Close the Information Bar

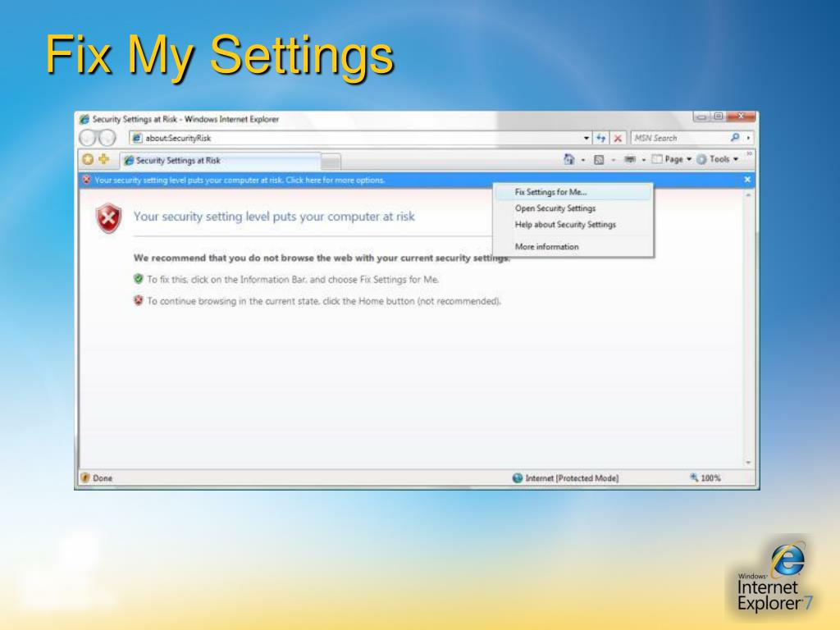click(x=747, y=180)
